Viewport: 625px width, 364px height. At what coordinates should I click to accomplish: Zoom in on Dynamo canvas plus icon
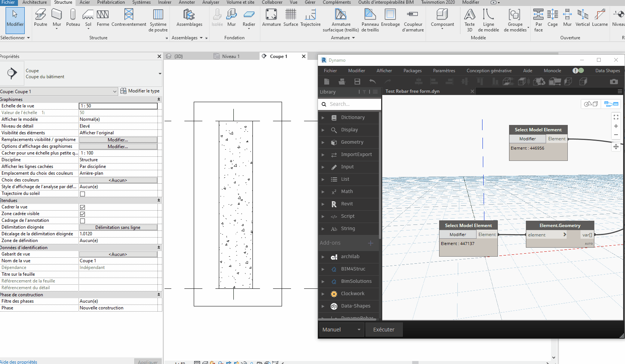(616, 126)
